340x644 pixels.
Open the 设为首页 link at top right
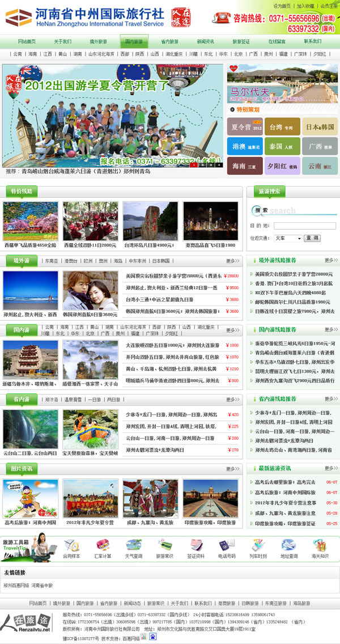pyautogui.click(x=282, y=6)
